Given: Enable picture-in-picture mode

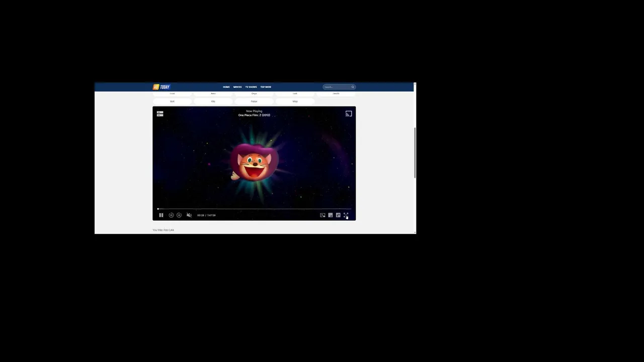Looking at the screenshot, I should 323,215.
